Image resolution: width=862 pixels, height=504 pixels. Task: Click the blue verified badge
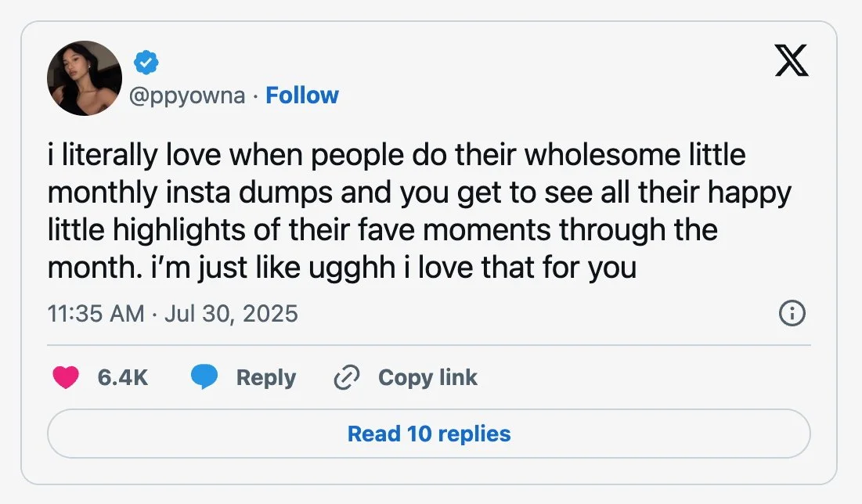pos(146,61)
